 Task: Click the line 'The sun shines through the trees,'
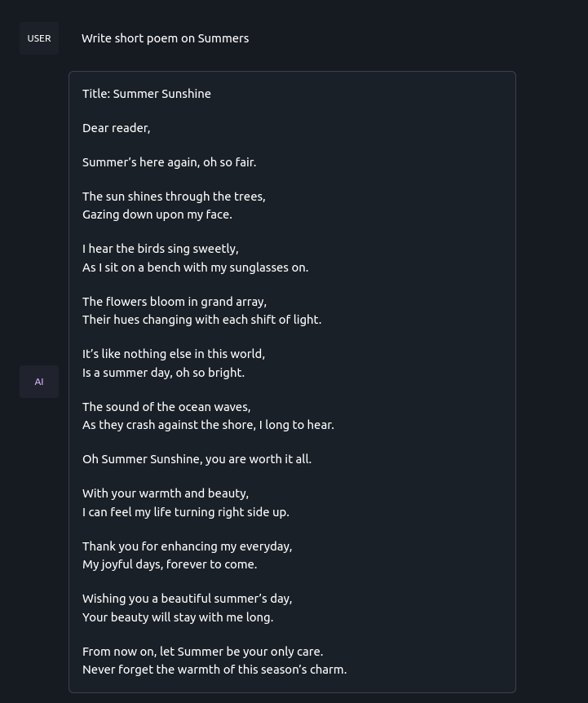tap(174, 197)
